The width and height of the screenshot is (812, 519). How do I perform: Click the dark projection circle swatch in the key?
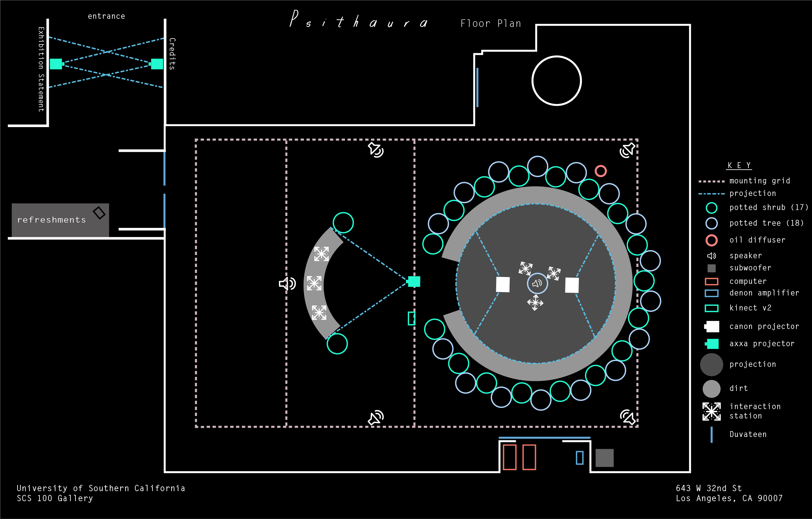(711, 365)
